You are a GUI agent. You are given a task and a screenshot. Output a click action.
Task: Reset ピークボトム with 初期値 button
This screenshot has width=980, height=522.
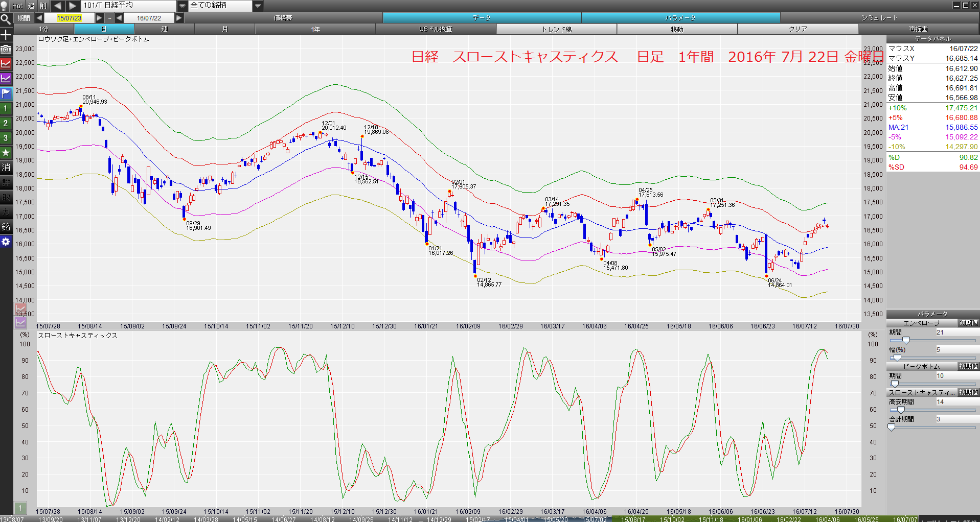click(x=968, y=366)
